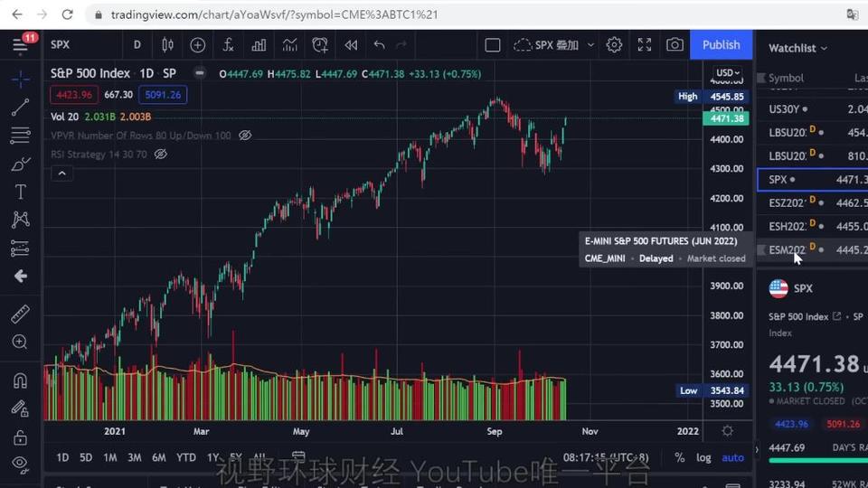The width and height of the screenshot is (868, 488).
Task: Select the 1D time range
Action: coord(62,457)
